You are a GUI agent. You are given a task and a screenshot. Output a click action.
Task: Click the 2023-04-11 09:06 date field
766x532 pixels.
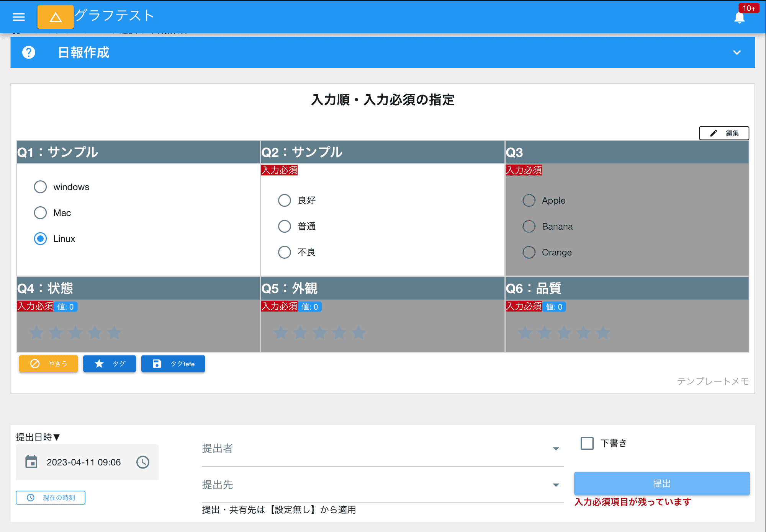[x=84, y=462]
